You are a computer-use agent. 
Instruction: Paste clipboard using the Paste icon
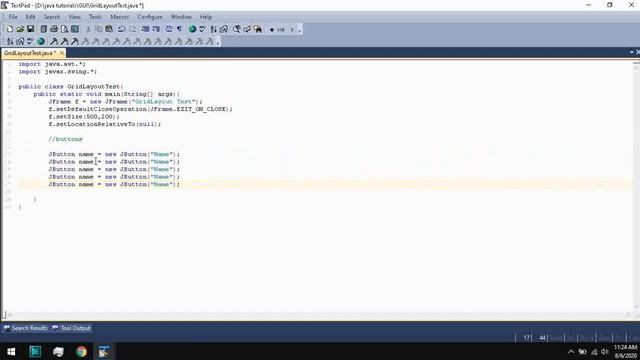pos(109,29)
